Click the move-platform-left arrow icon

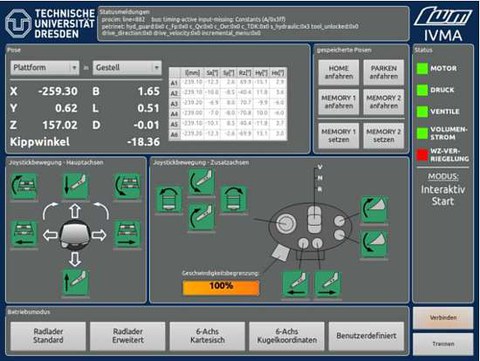24,234
